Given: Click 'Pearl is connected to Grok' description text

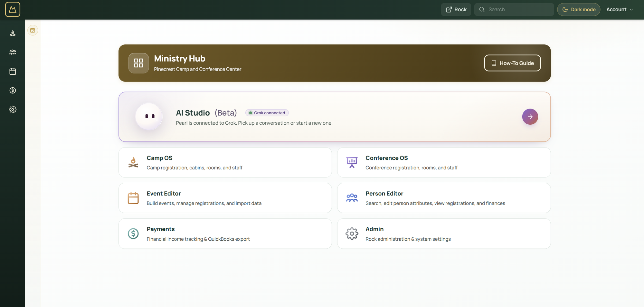Looking at the screenshot, I should [x=254, y=123].
